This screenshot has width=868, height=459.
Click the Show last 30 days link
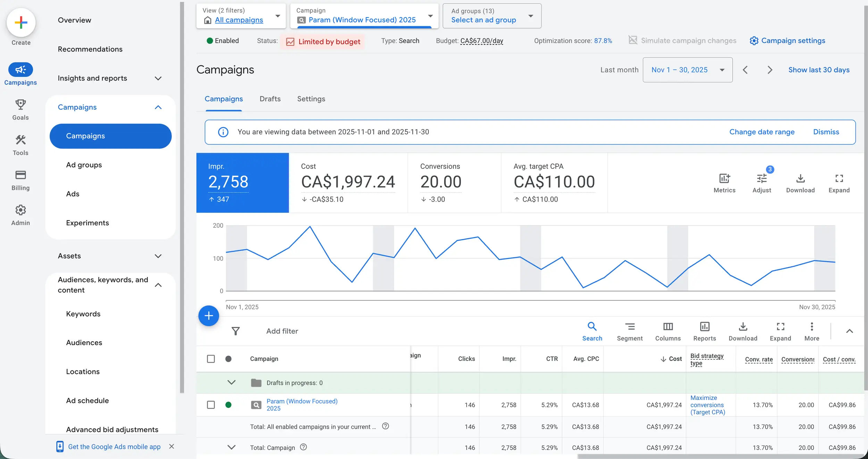[x=819, y=70]
